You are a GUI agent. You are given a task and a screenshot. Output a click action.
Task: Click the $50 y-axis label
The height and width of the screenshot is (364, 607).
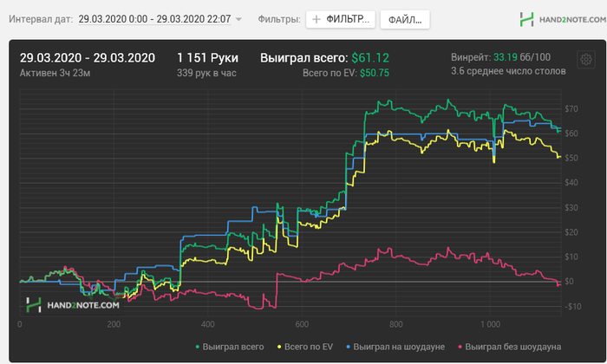[571, 159]
